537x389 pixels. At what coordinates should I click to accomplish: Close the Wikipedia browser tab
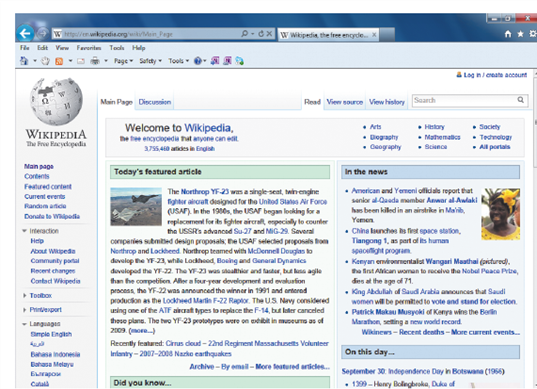(x=374, y=35)
